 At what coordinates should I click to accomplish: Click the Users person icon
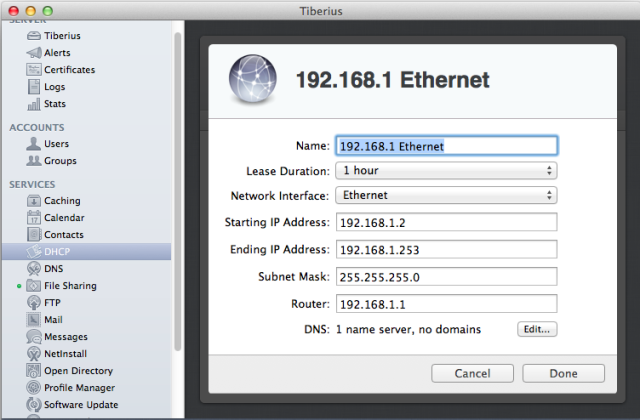pyautogui.click(x=33, y=144)
